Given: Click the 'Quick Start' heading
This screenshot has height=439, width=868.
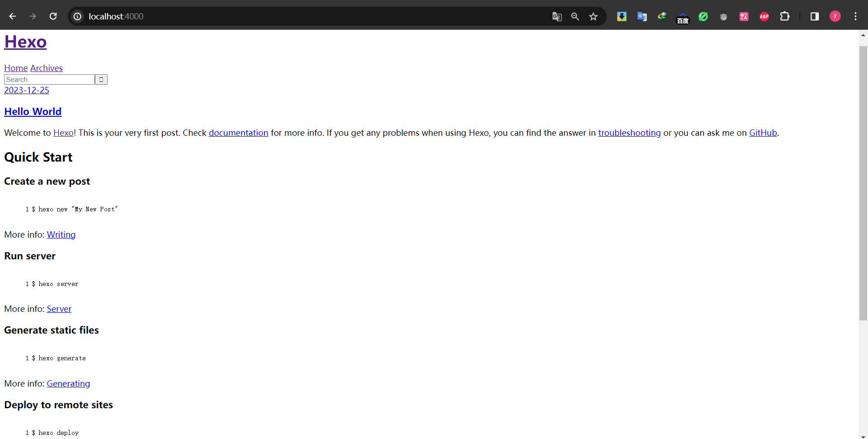Looking at the screenshot, I should coord(38,157).
